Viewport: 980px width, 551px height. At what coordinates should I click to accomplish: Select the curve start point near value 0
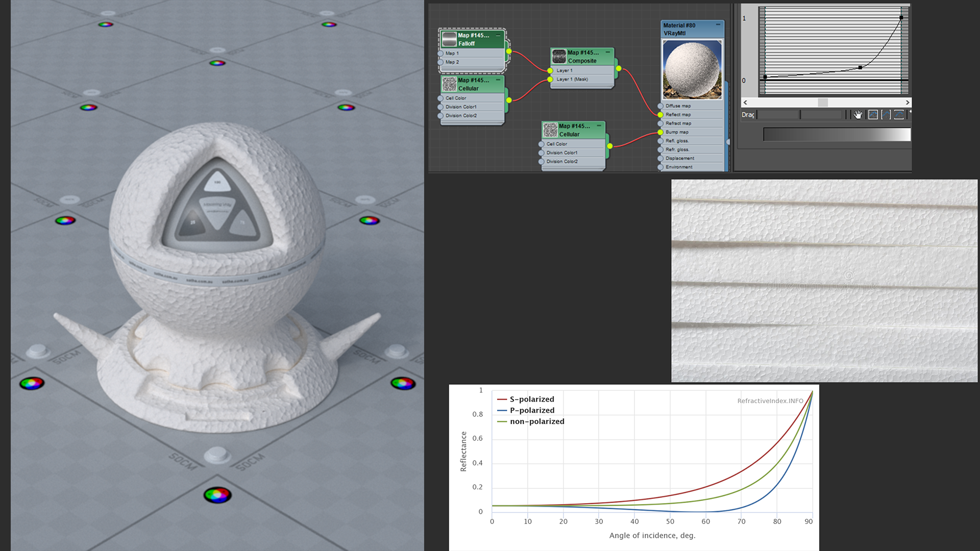tap(765, 77)
